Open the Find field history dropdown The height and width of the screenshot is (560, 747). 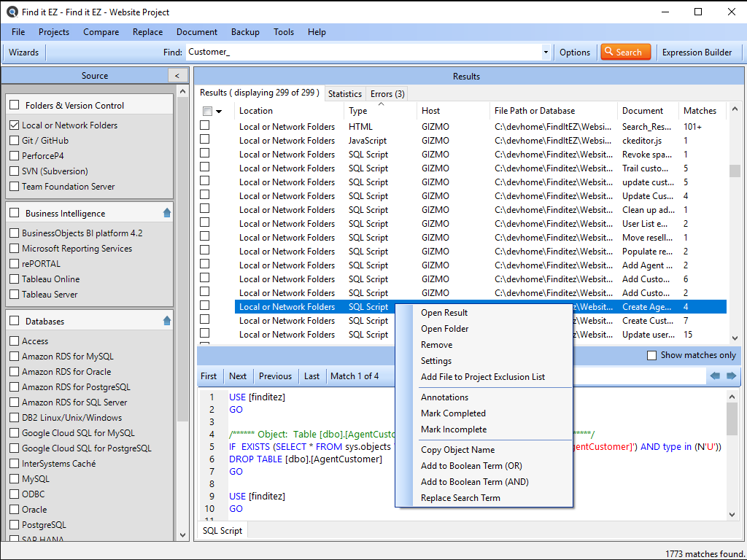coord(546,52)
